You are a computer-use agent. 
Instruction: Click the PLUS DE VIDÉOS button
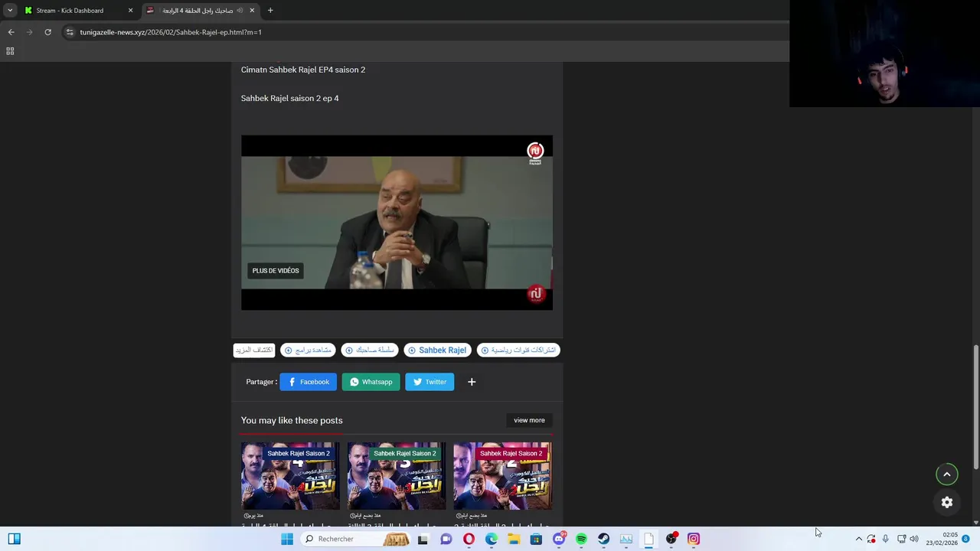[276, 271]
